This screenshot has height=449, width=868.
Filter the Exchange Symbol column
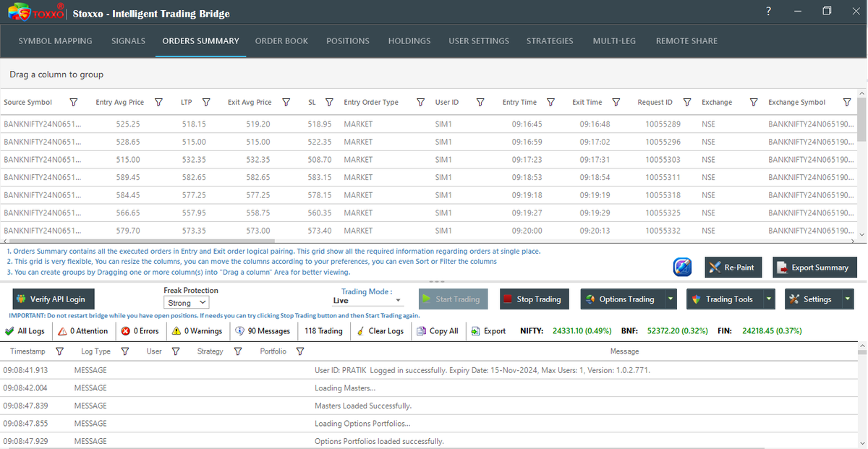[847, 103]
